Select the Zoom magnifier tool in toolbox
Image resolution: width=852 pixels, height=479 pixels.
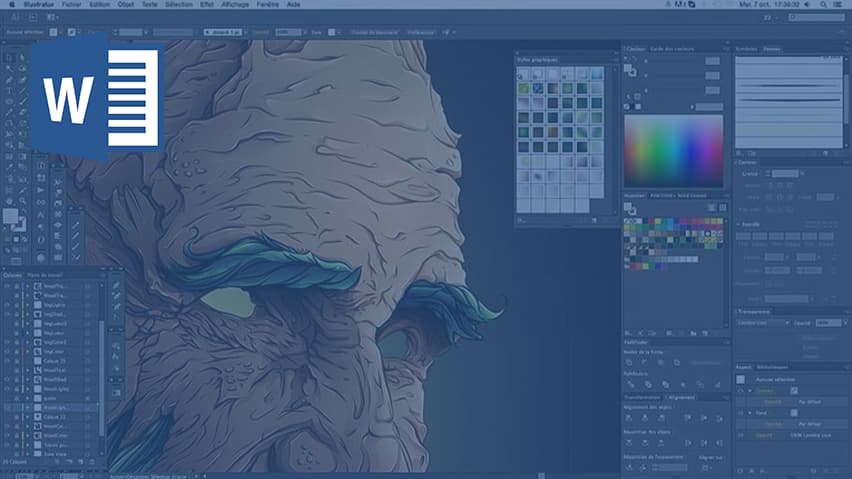point(22,201)
